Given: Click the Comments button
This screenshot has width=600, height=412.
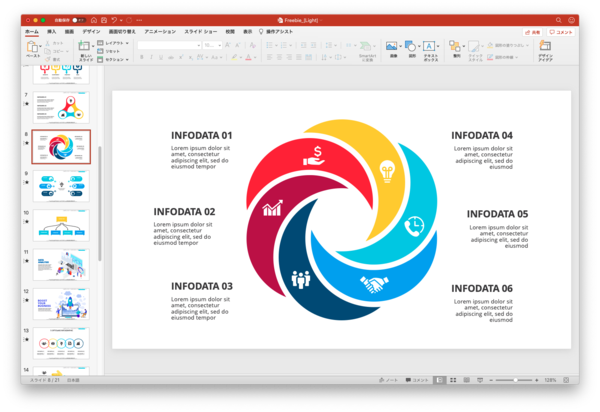Looking at the screenshot, I should point(562,32).
